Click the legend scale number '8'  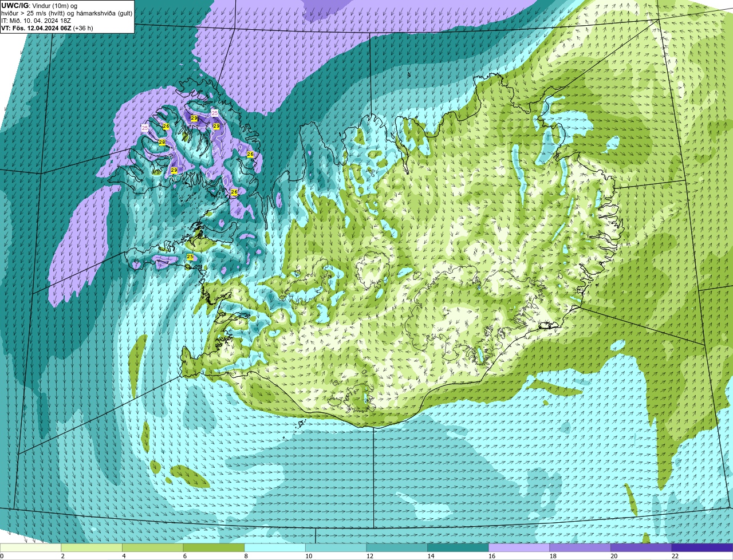point(246,556)
